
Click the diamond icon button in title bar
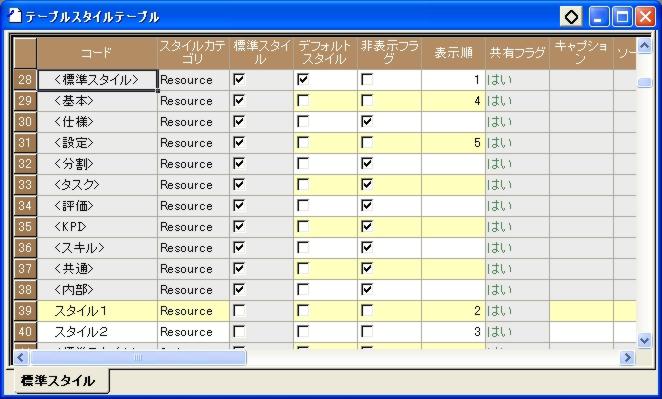(x=572, y=17)
